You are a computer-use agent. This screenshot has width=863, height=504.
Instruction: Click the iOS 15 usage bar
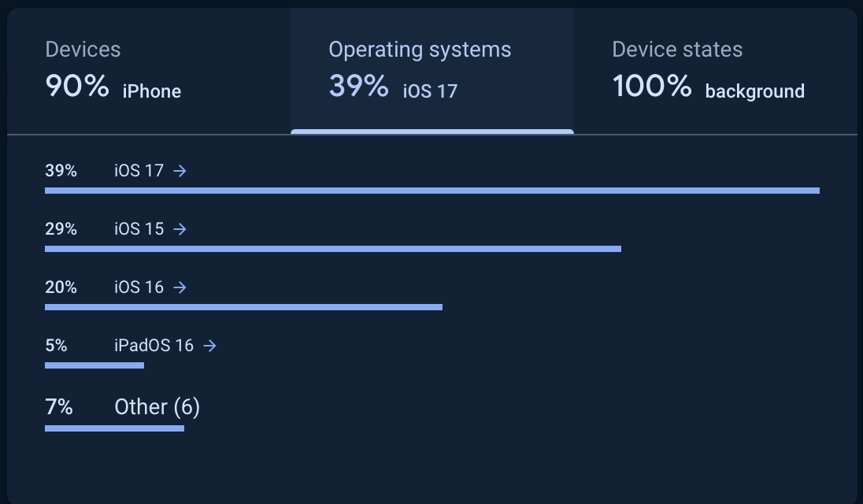tap(332, 249)
